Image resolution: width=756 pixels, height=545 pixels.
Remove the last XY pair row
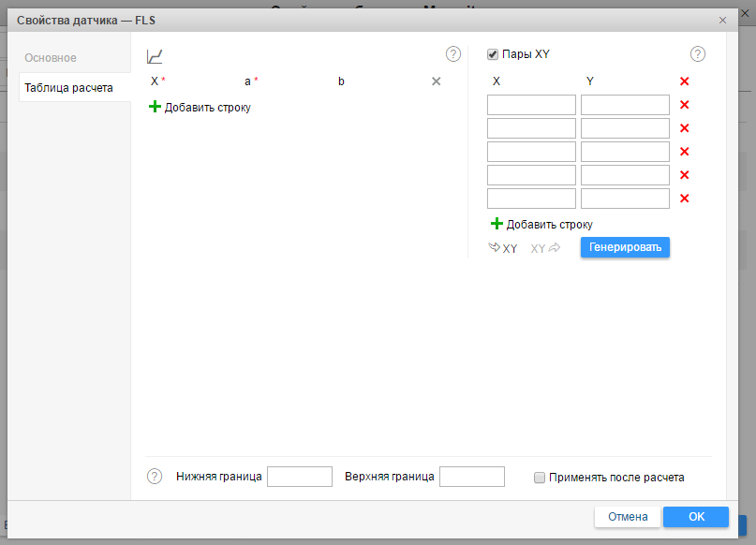684,199
